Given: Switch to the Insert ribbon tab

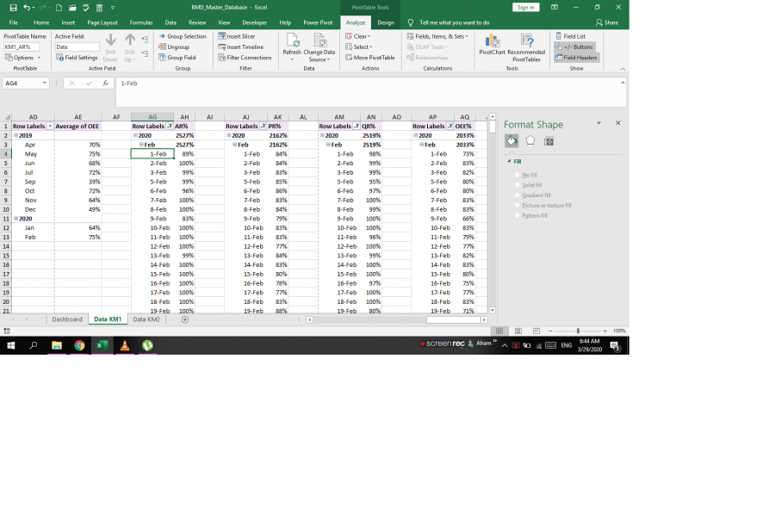Looking at the screenshot, I should pos(68,22).
